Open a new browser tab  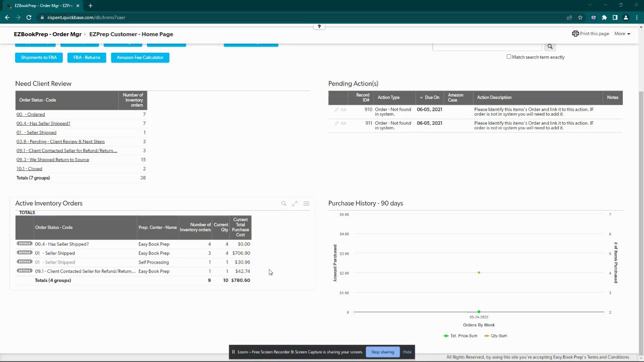pos(91,6)
